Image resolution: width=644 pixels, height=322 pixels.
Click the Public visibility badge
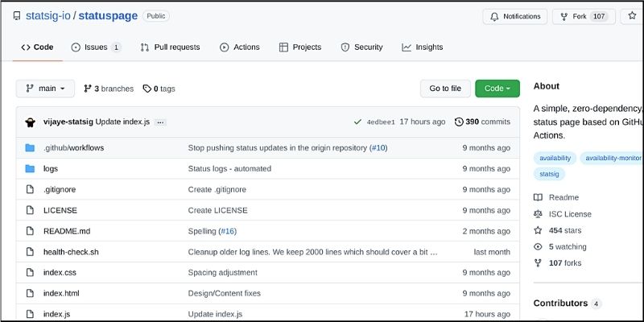coord(156,16)
